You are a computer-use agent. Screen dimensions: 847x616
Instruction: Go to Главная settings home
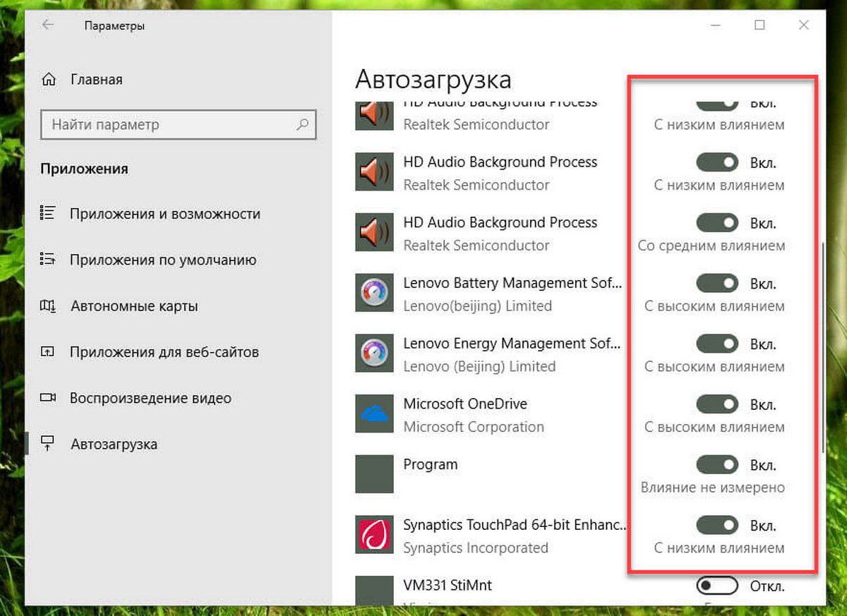(x=97, y=79)
